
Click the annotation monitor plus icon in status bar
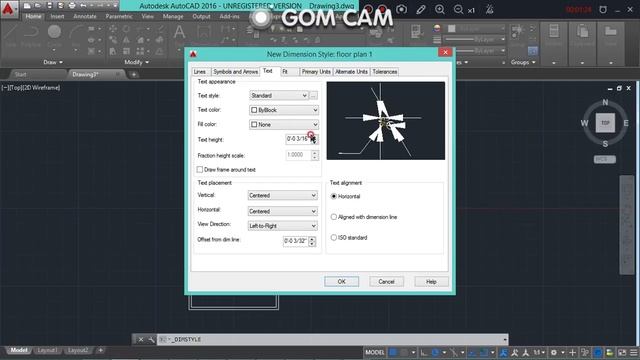[x=572, y=352]
